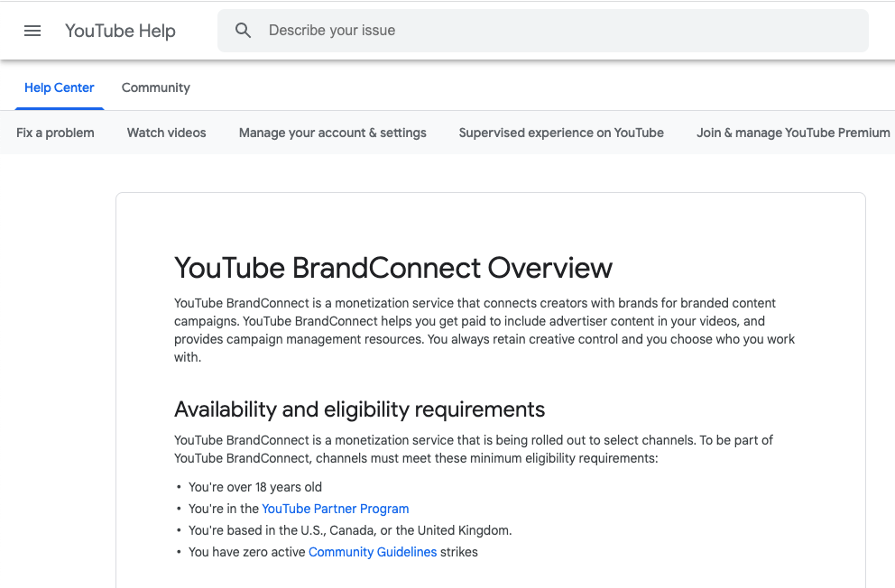Choose 'Manage your account & settings'
895x588 pixels.
click(333, 133)
